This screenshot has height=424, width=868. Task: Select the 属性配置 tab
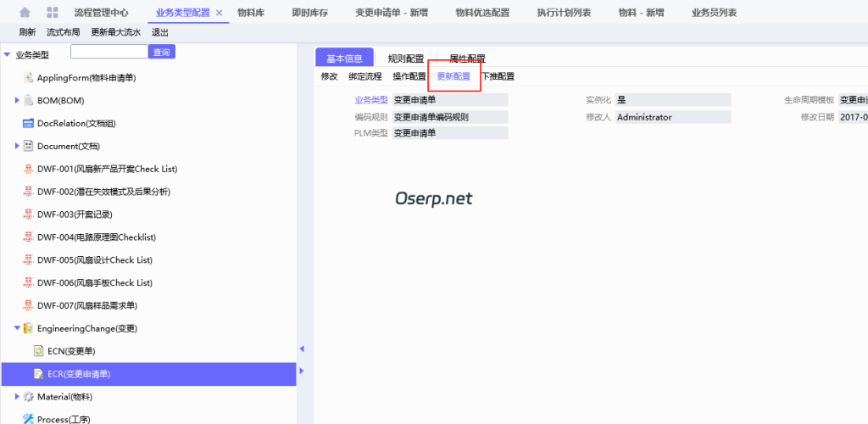coord(467,59)
